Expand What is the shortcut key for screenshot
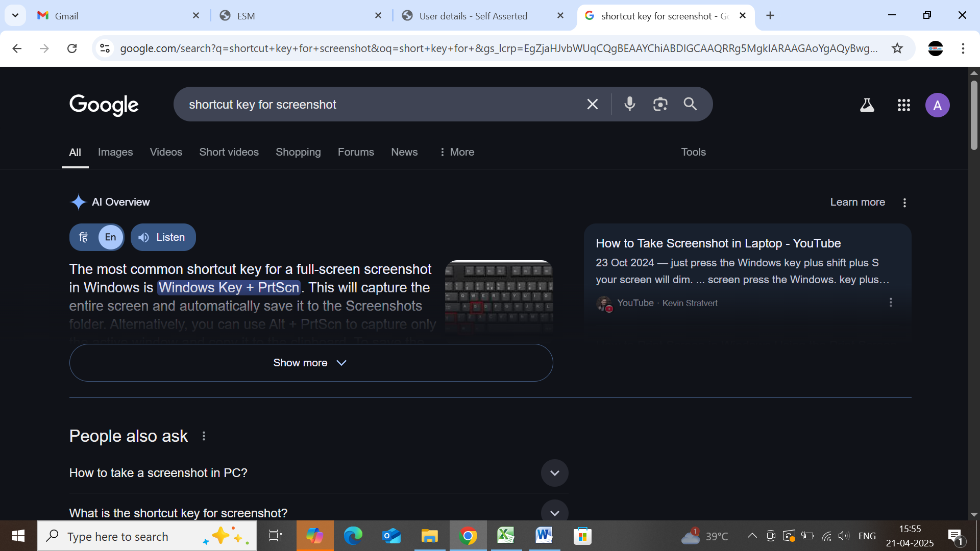The width and height of the screenshot is (980, 551). (318, 513)
